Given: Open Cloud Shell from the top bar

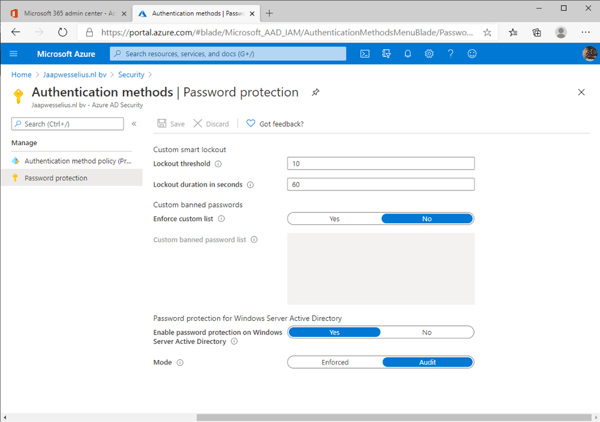Looking at the screenshot, I should (365, 54).
